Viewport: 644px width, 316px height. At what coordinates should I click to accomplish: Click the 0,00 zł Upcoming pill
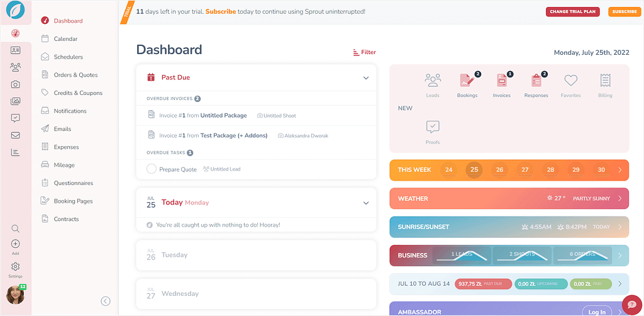pyautogui.click(x=541, y=284)
